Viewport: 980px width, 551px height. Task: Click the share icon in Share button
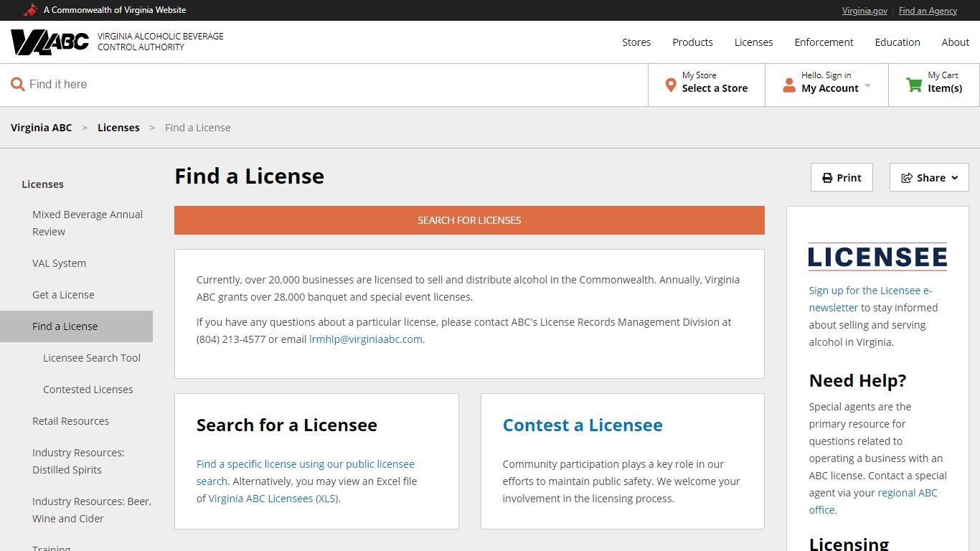pyautogui.click(x=907, y=178)
